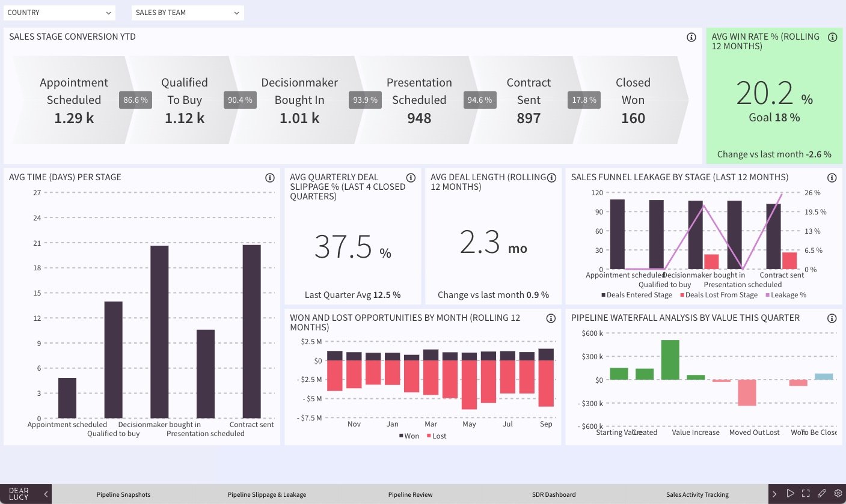This screenshot has width=846, height=504.
Task: Open the Pipeline Review tab
Action: tap(411, 494)
